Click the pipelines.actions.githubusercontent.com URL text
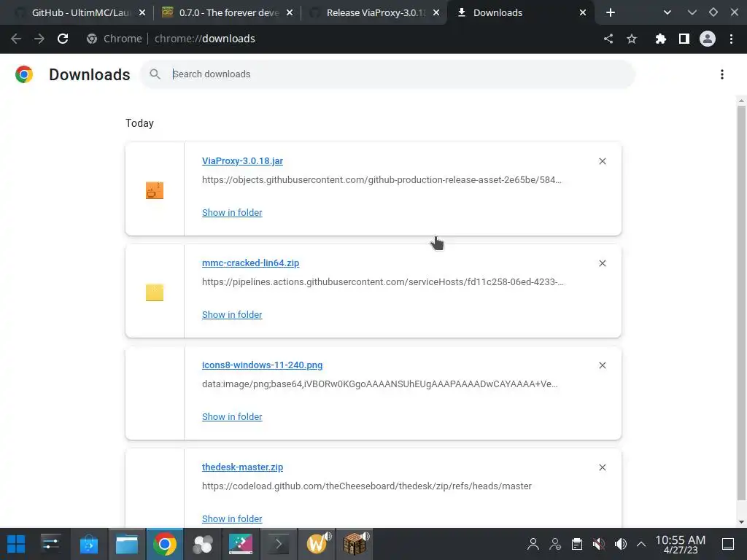 coord(383,282)
